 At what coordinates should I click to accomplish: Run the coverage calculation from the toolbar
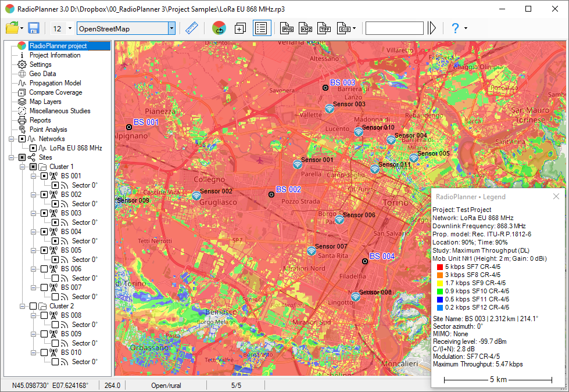pyautogui.click(x=219, y=28)
